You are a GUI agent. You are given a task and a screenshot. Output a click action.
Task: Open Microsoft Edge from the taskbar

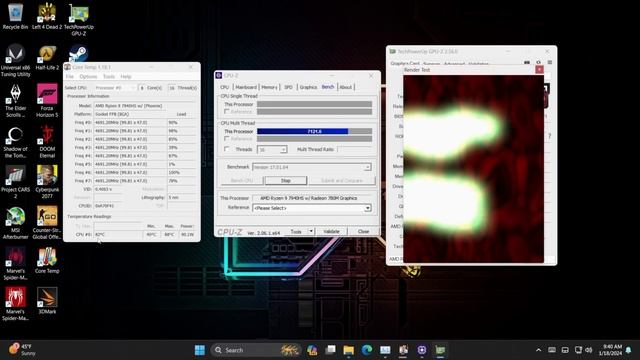tap(367, 350)
